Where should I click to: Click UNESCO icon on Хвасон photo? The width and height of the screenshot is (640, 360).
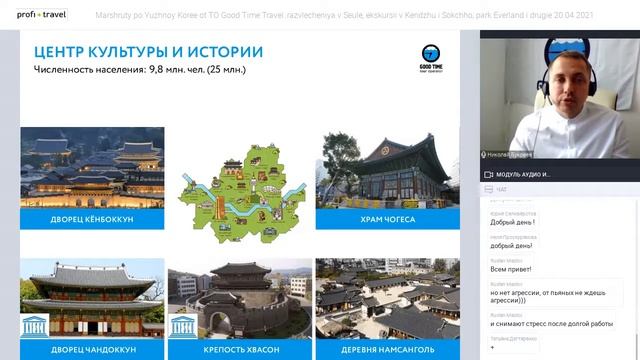pyautogui.click(x=183, y=326)
